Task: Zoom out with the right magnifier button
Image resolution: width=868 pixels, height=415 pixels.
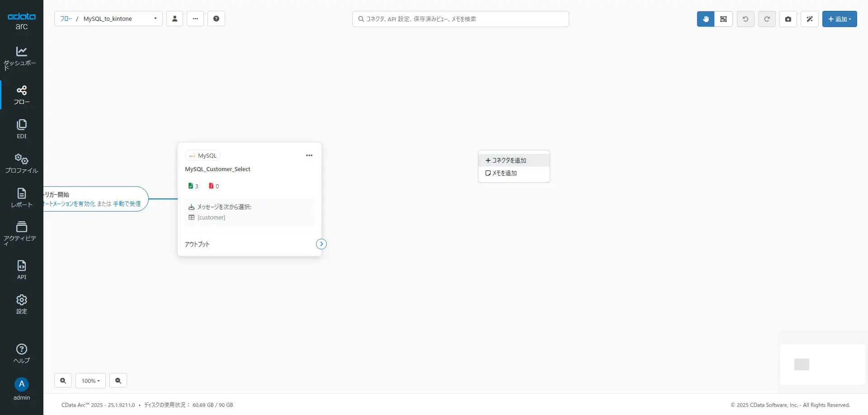Action: click(x=118, y=381)
